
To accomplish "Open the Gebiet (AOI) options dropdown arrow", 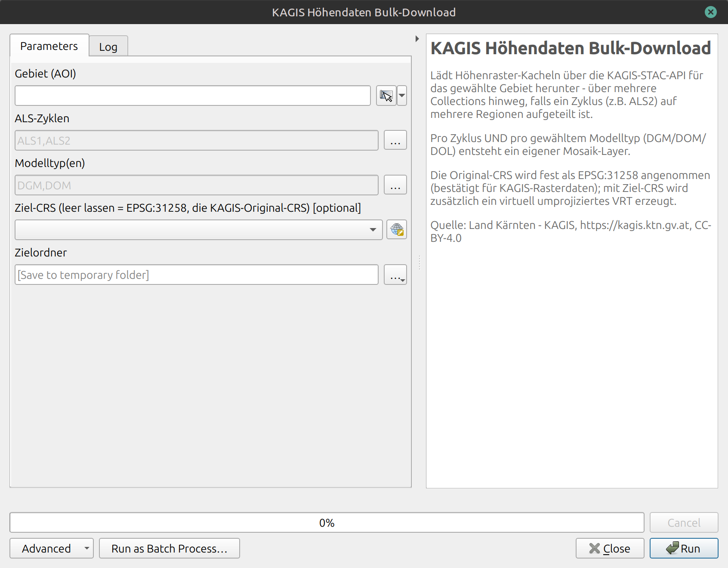I will [402, 96].
